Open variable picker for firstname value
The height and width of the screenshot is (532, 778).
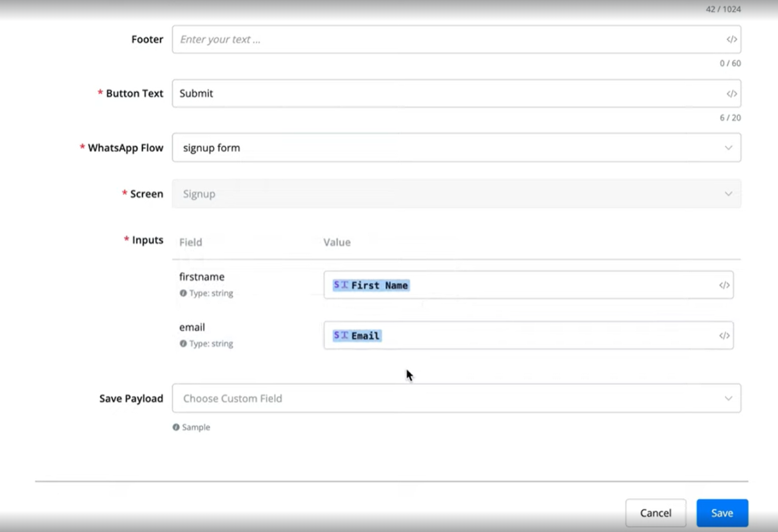click(x=724, y=286)
